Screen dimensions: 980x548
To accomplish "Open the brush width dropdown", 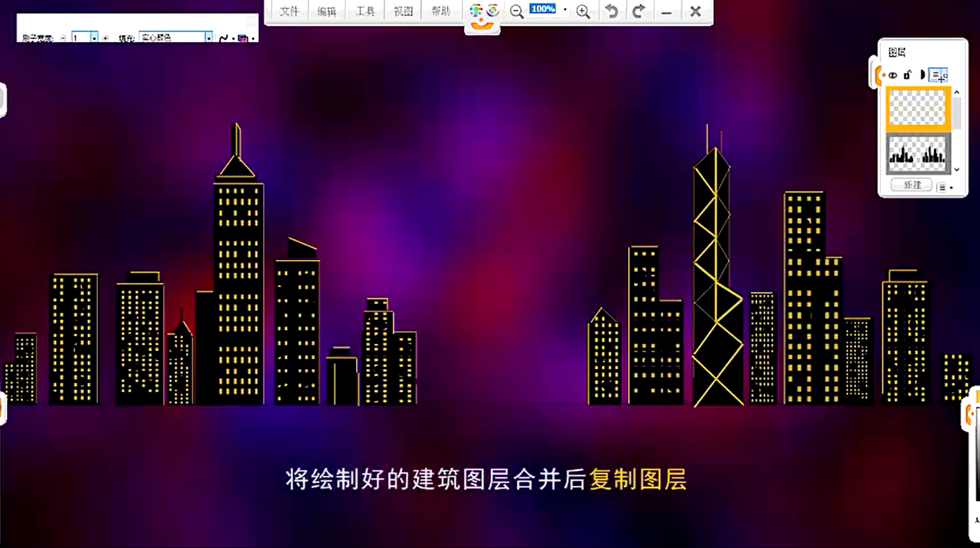I will click(x=94, y=38).
